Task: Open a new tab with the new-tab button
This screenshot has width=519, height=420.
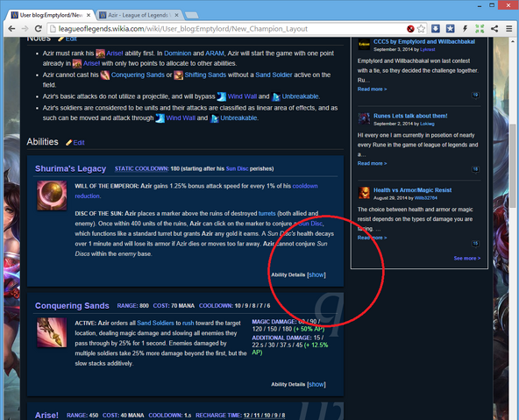Action: tap(192, 15)
